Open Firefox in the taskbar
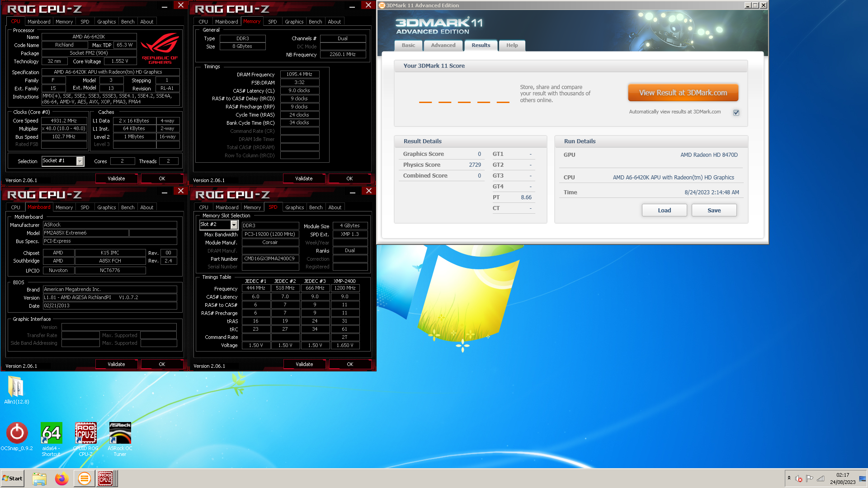868x488 pixels. click(62, 479)
